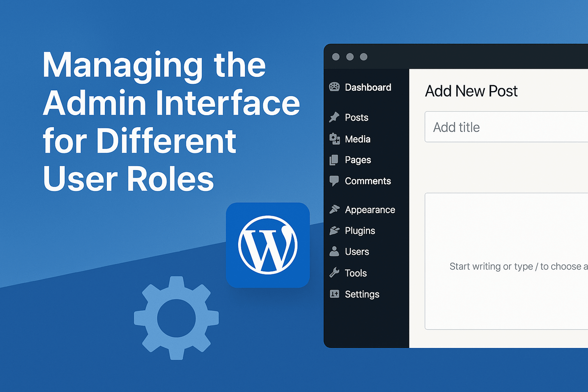Open the Dashboard menu label
This screenshot has height=392, width=588.
368,87
